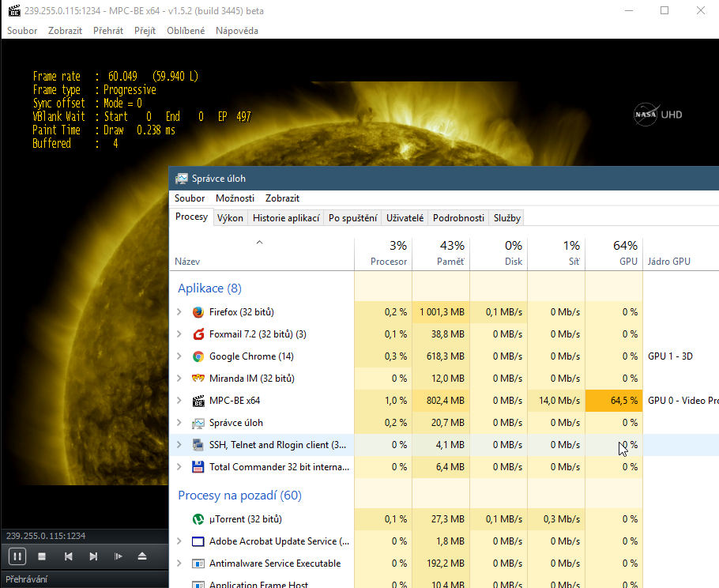Click the eject/open file icon in MPC-BE
This screenshot has height=588, width=719.
(142, 556)
